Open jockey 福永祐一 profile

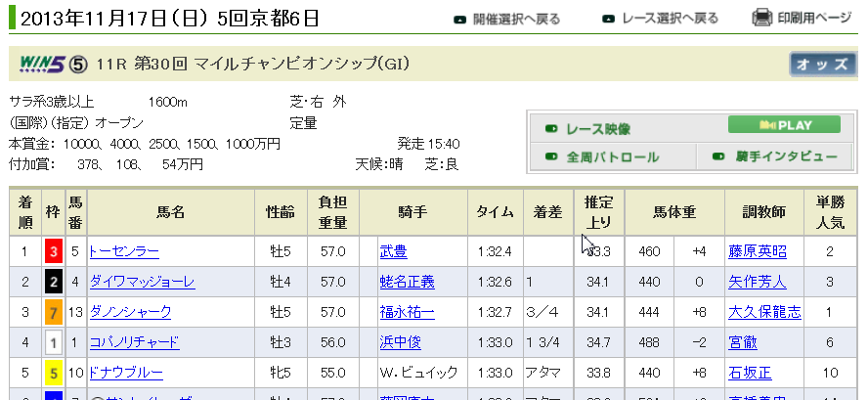coord(408,312)
